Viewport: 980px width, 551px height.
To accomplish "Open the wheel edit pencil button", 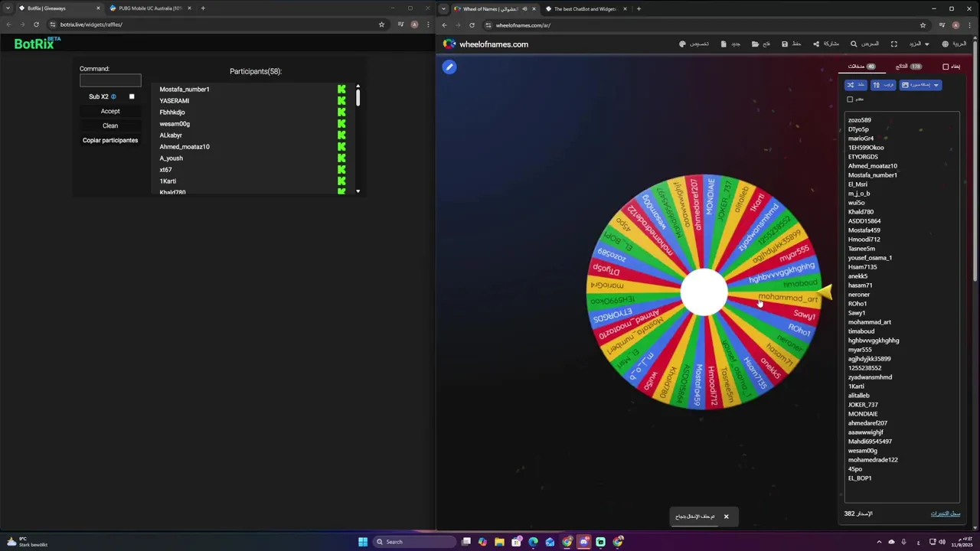I will coord(449,67).
